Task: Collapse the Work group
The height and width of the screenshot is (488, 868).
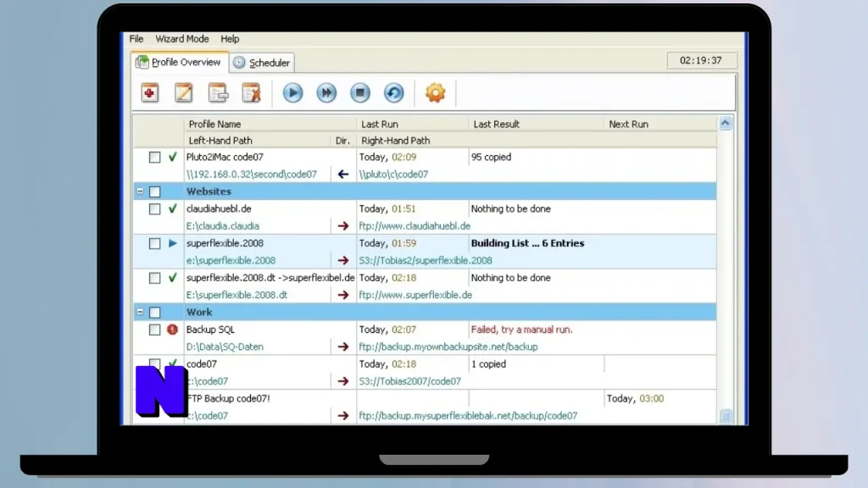Action: pos(140,312)
